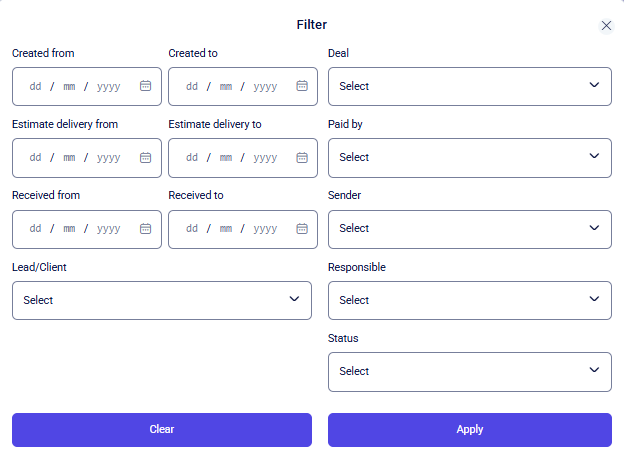Viewport: 624px width, 457px height.
Task: Open calendar picker for Created to
Action: [x=302, y=86]
